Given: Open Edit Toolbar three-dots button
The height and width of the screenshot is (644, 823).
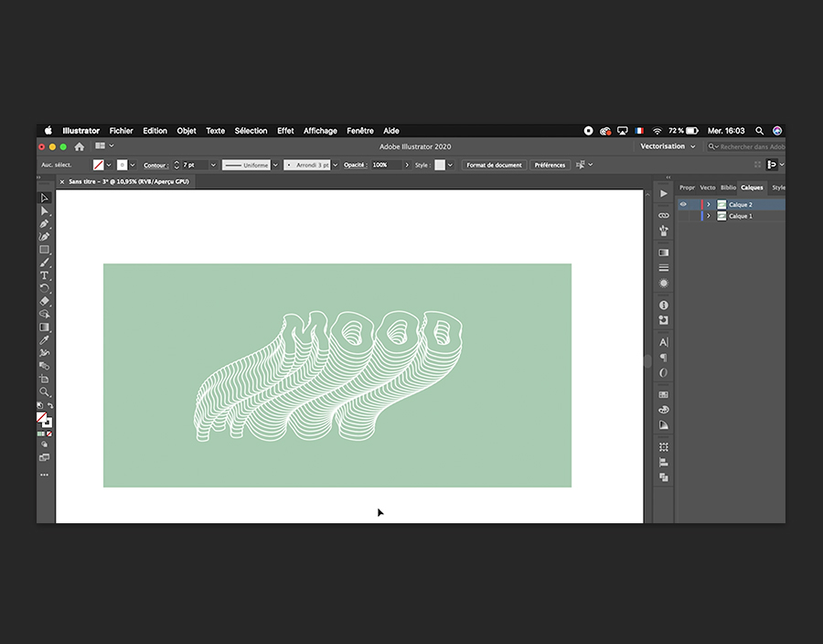Looking at the screenshot, I should [45, 475].
